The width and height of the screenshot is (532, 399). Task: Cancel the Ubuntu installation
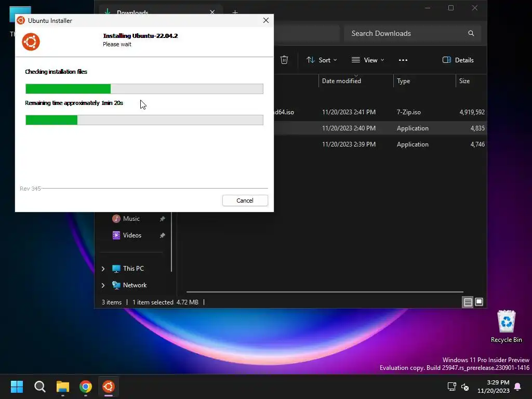(x=245, y=201)
